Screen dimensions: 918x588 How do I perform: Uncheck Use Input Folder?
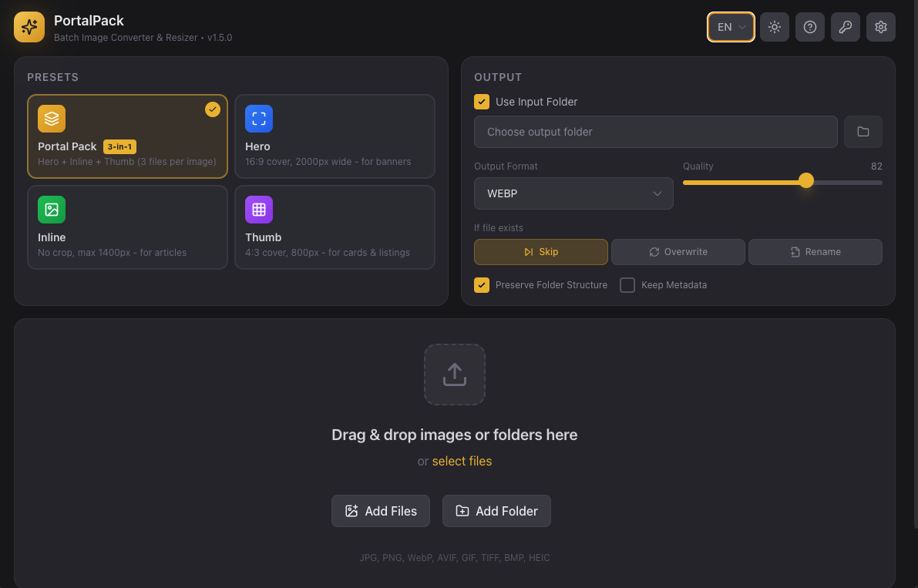[x=482, y=101]
